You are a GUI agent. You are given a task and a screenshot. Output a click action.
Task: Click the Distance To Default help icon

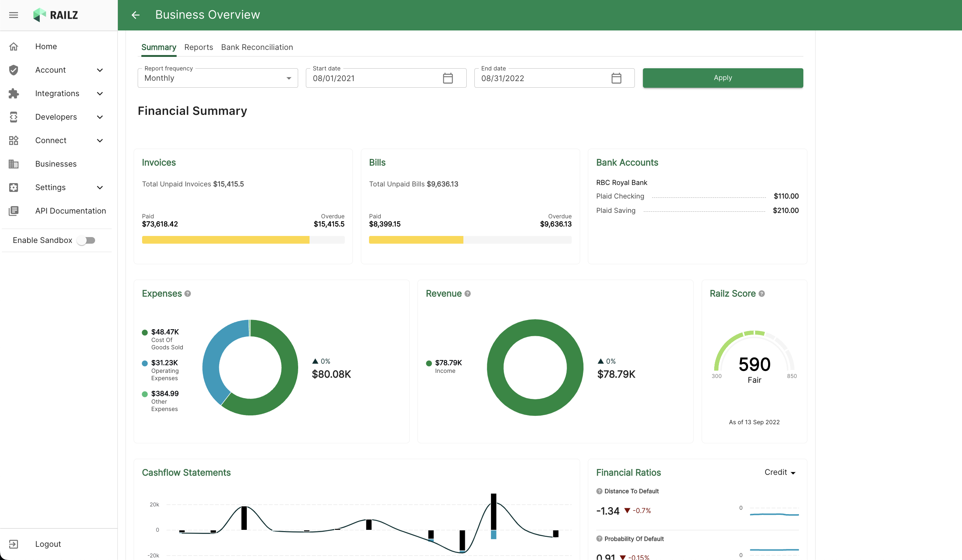(599, 491)
